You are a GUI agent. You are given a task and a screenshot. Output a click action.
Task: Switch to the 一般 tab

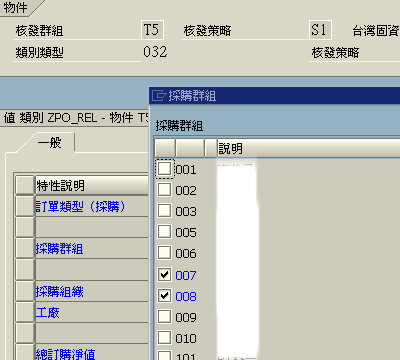(50, 143)
